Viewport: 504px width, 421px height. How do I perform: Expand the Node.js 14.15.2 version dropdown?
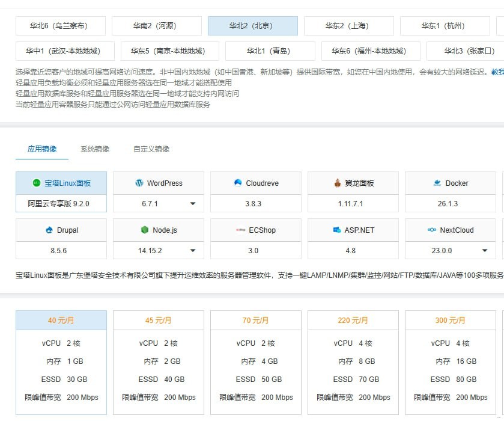193,251
